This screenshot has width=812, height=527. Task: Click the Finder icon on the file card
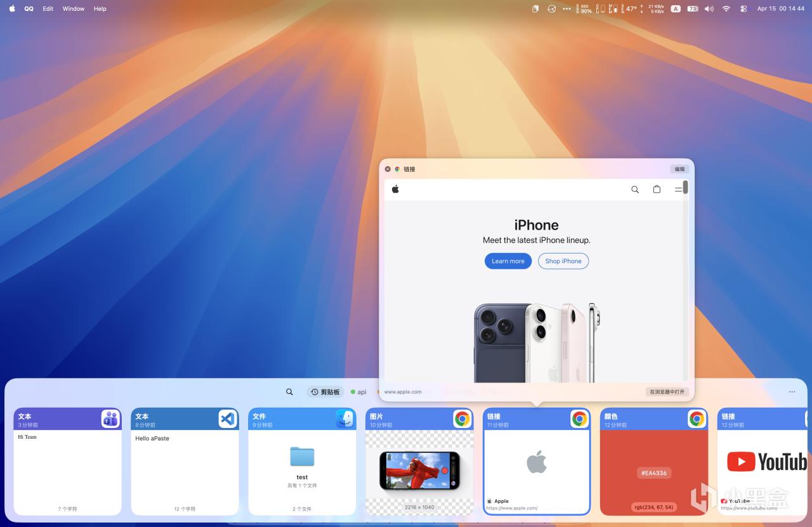coord(345,419)
